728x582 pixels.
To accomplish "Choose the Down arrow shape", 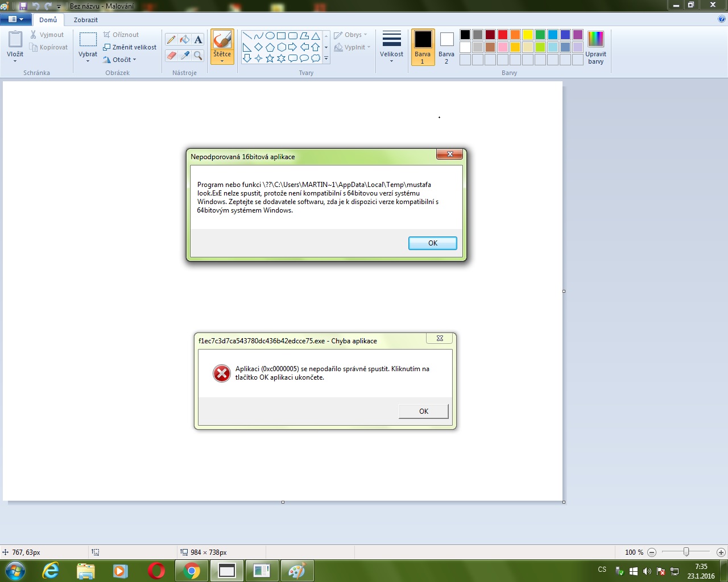I will pos(247,58).
